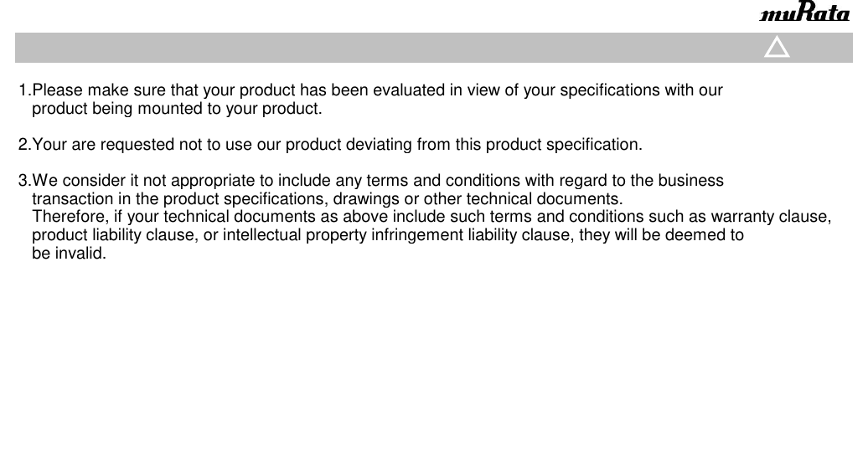Click the final line "be invalid."

(x=69, y=254)
